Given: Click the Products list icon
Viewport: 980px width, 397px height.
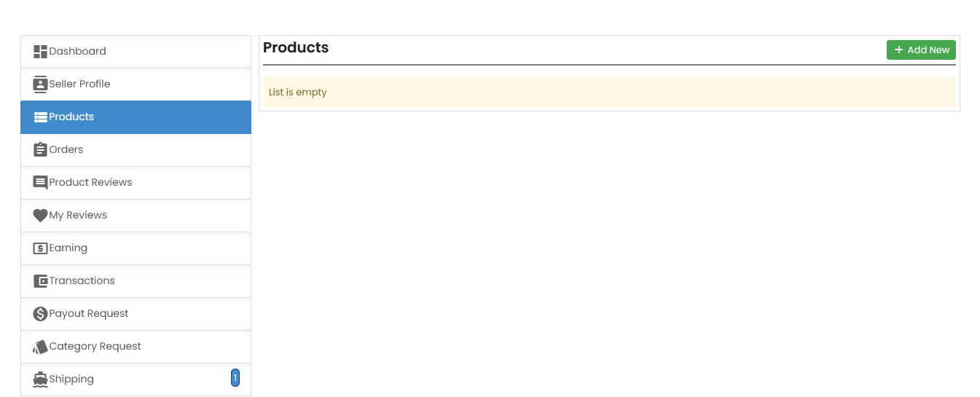Looking at the screenshot, I should (x=40, y=117).
